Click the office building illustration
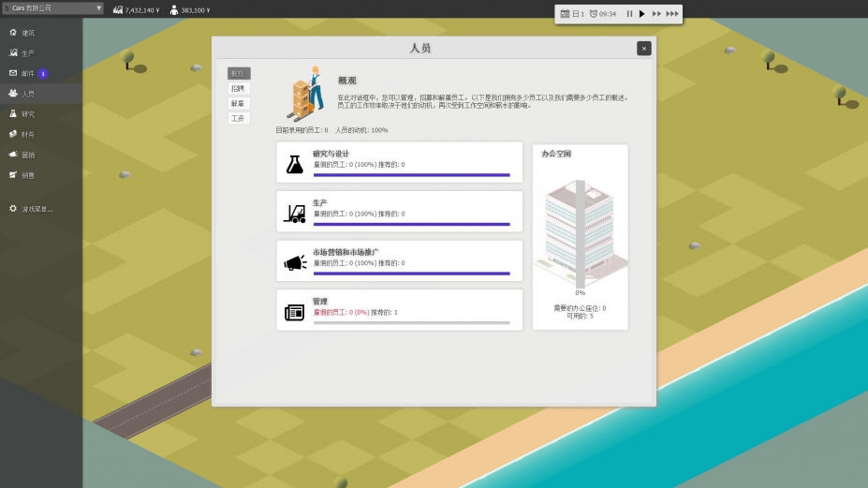This screenshot has height=488, width=868. 581,232
